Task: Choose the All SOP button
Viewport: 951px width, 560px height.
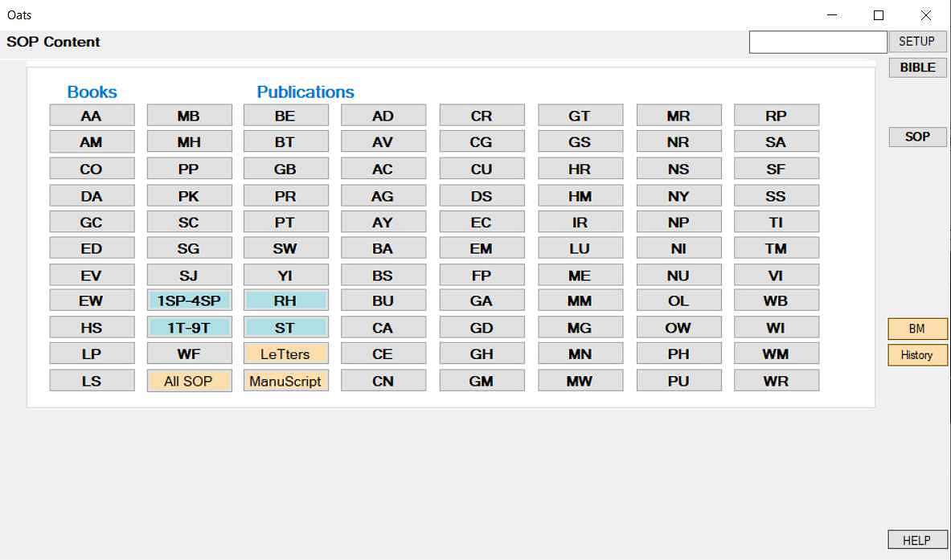Action: click(189, 381)
